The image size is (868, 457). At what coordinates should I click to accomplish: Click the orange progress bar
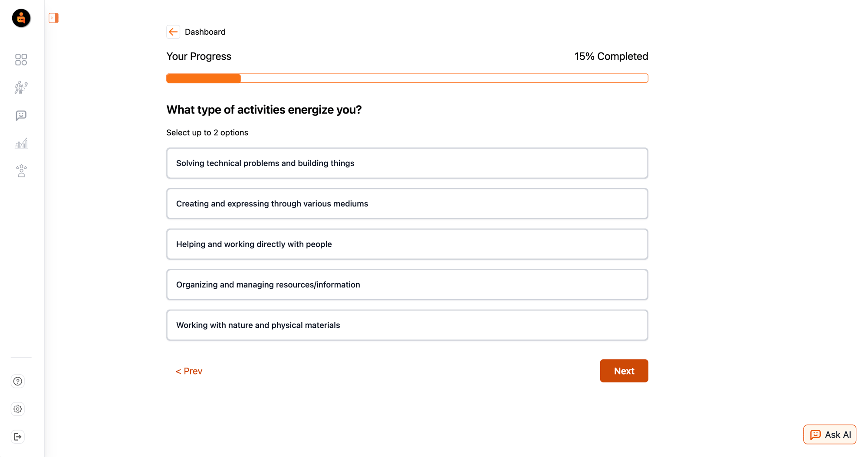tap(407, 78)
